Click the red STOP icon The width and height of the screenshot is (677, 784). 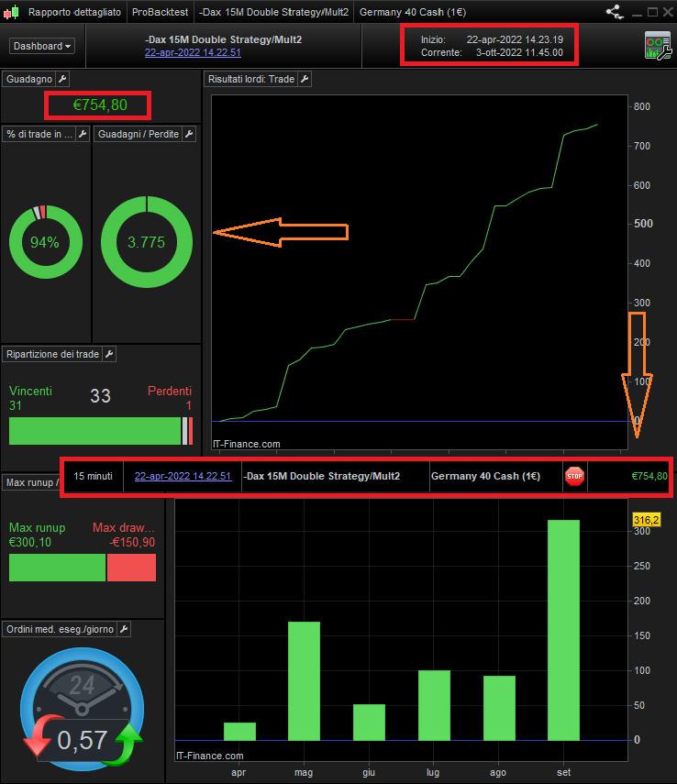pyautogui.click(x=574, y=476)
